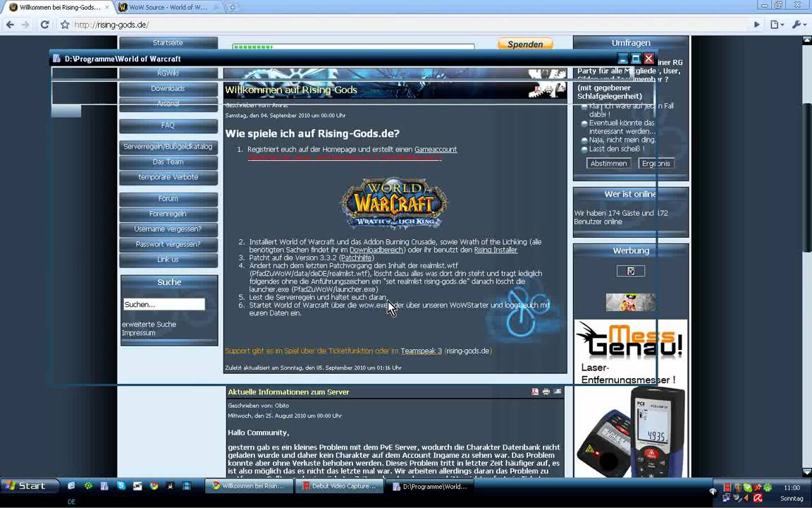Open PDF icon of Aktuelle Informationen article
The image size is (812, 508).
(x=535, y=392)
